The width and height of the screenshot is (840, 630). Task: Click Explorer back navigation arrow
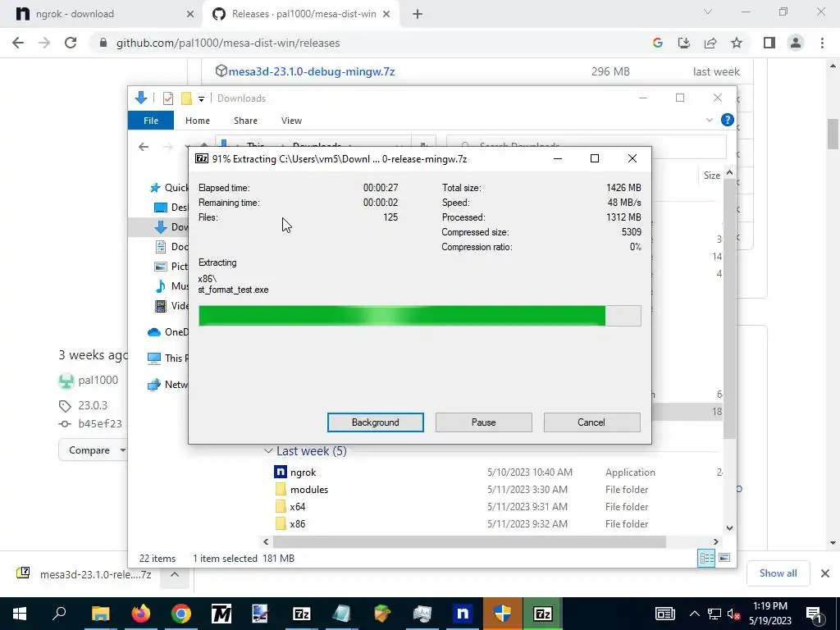click(x=144, y=146)
